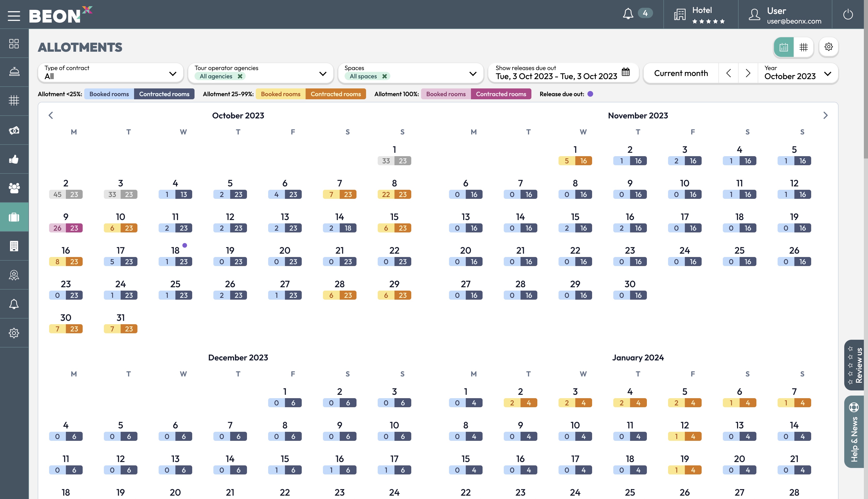
Task: Open the hamburger main menu
Action: click(14, 16)
